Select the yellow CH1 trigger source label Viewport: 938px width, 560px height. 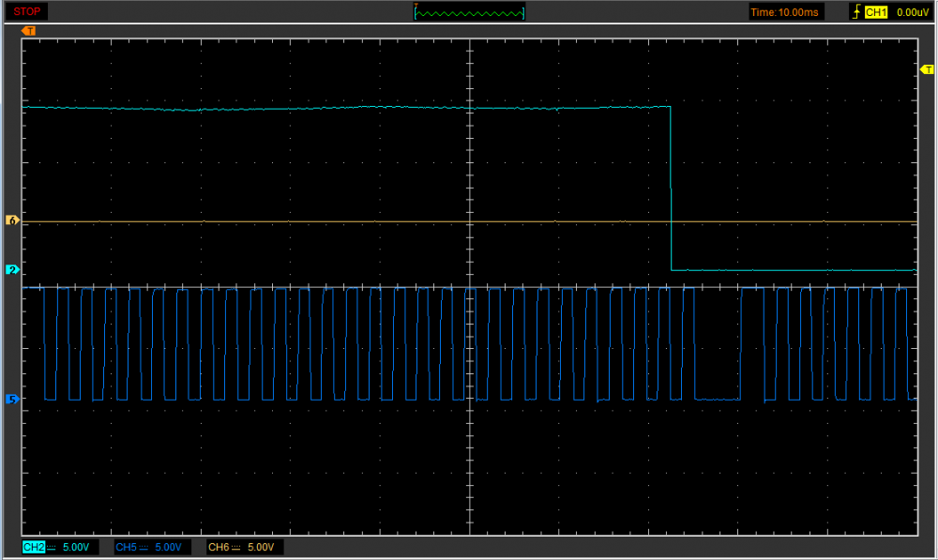[x=875, y=12]
